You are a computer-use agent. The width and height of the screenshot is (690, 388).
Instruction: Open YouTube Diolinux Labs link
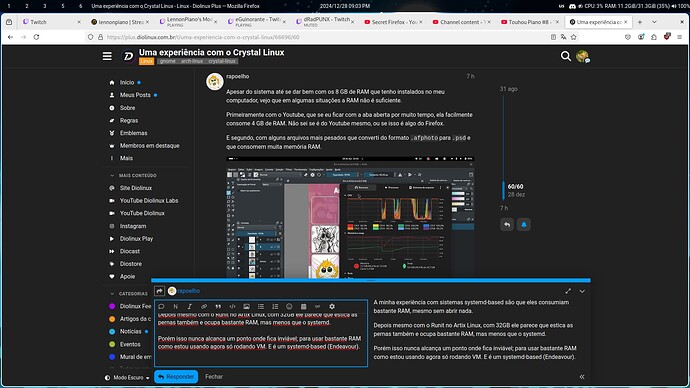coord(149,201)
